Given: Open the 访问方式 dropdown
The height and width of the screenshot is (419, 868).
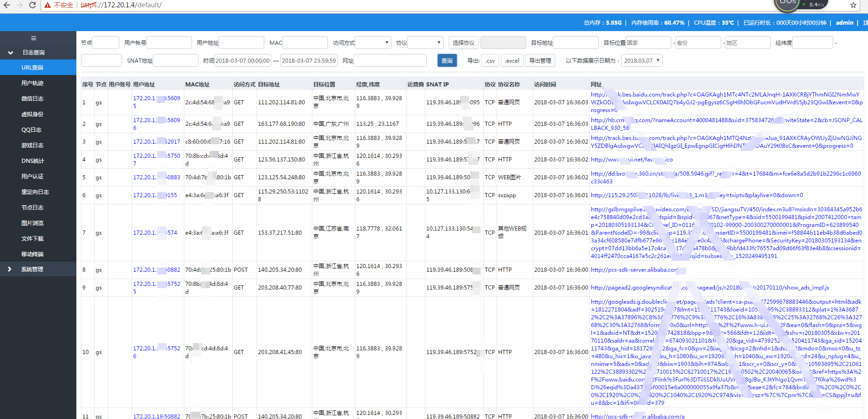Looking at the screenshot, I should coord(373,43).
